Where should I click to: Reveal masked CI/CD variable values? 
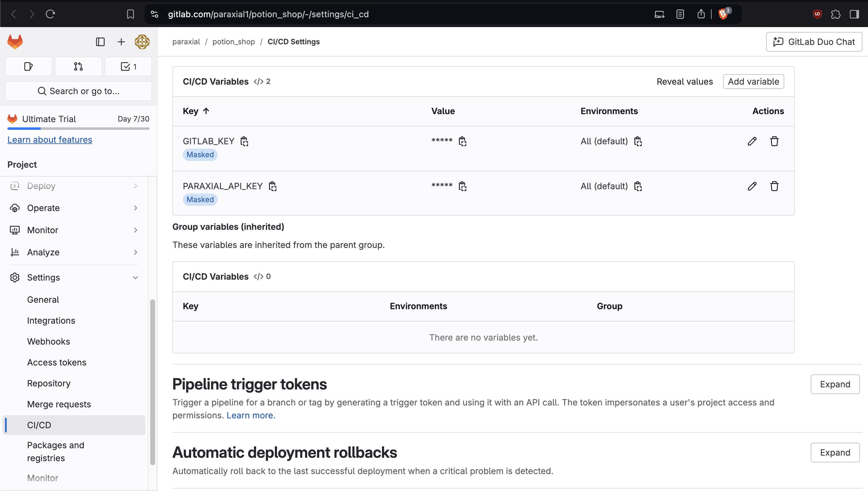pyautogui.click(x=684, y=82)
